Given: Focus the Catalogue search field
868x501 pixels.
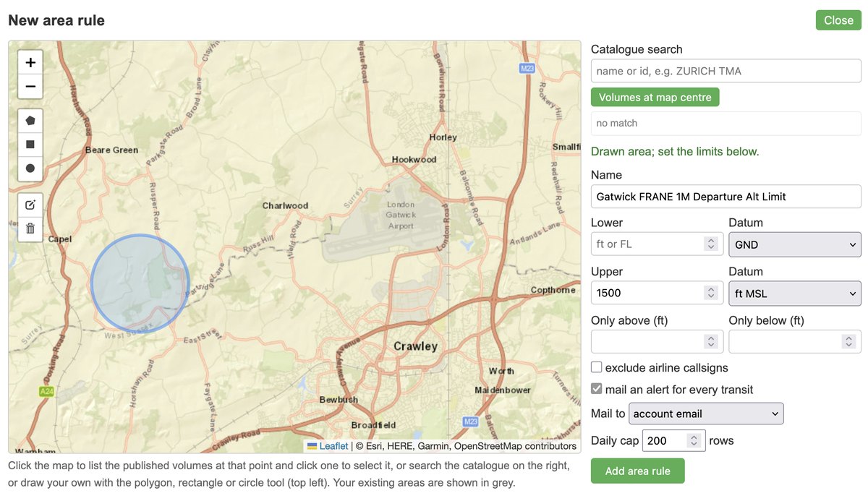Looking at the screenshot, I should (726, 71).
